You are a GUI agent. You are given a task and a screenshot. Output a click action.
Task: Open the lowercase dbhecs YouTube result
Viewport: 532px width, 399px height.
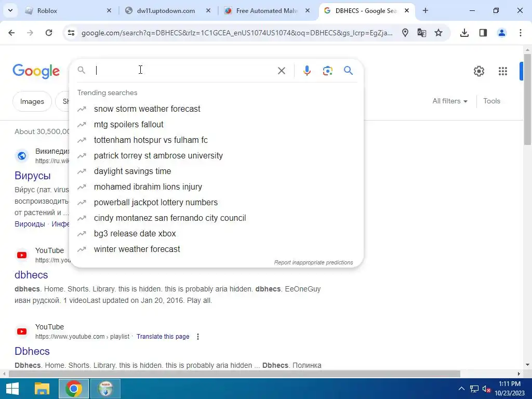[31, 275]
